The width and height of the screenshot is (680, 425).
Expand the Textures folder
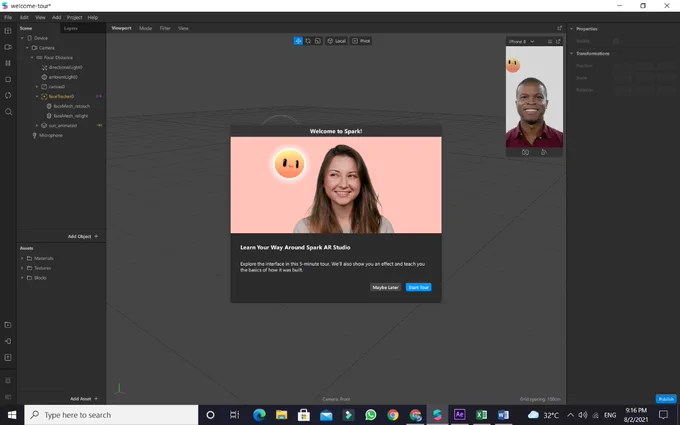pyautogui.click(x=22, y=268)
